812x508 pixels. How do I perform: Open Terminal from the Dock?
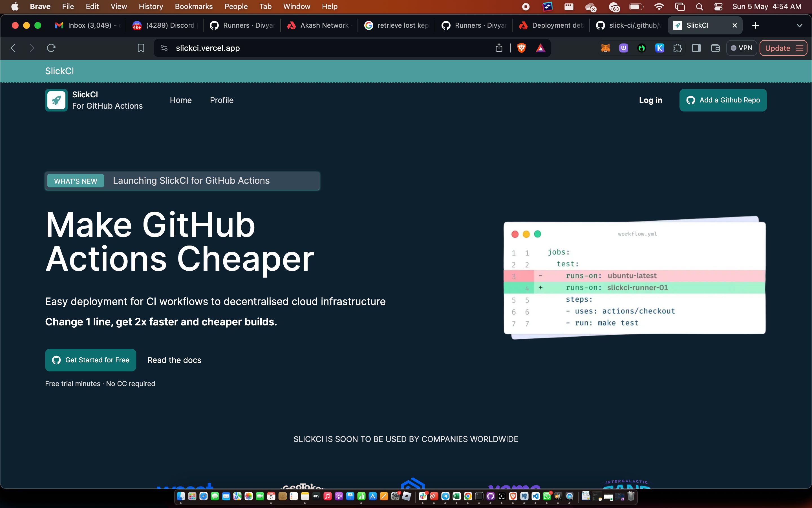[479, 496]
